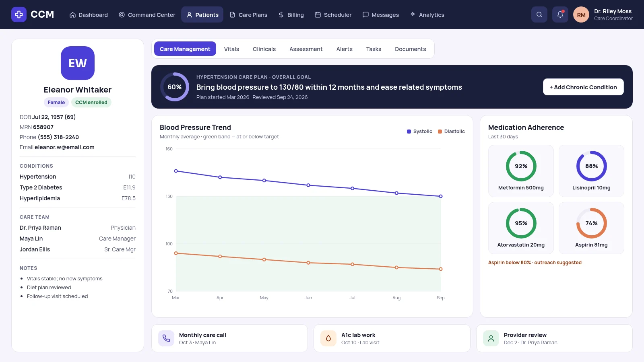The height and width of the screenshot is (362, 644).
Task: Click the CCM enrolled badge
Action: tap(91, 103)
